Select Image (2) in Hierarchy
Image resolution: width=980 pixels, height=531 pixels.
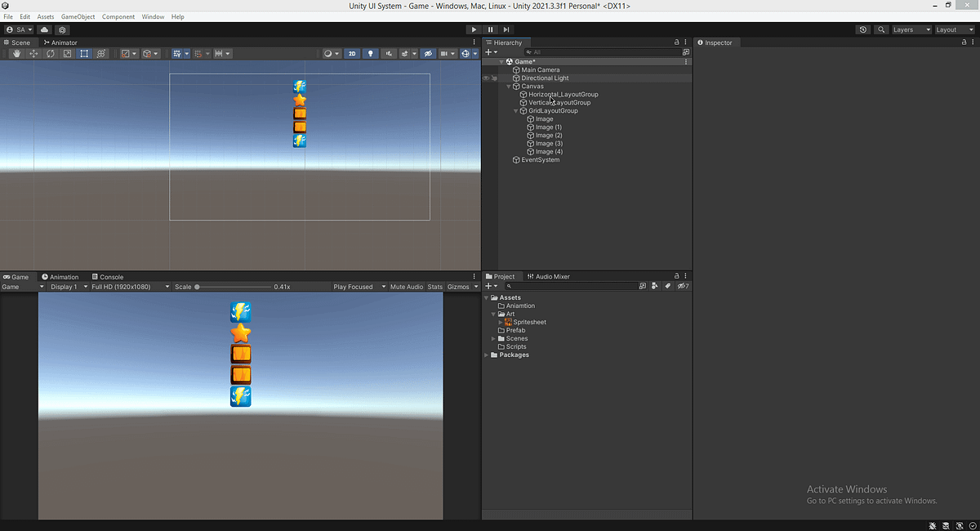549,136
